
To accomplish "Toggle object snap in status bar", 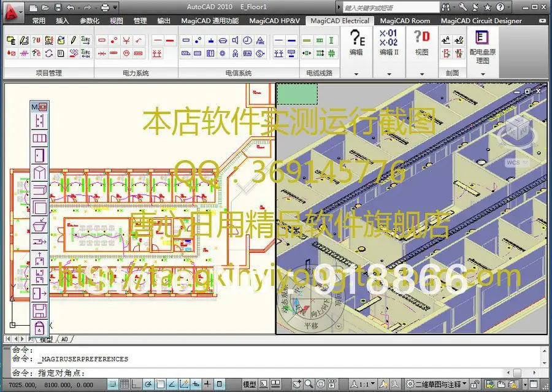I will [160, 384].
